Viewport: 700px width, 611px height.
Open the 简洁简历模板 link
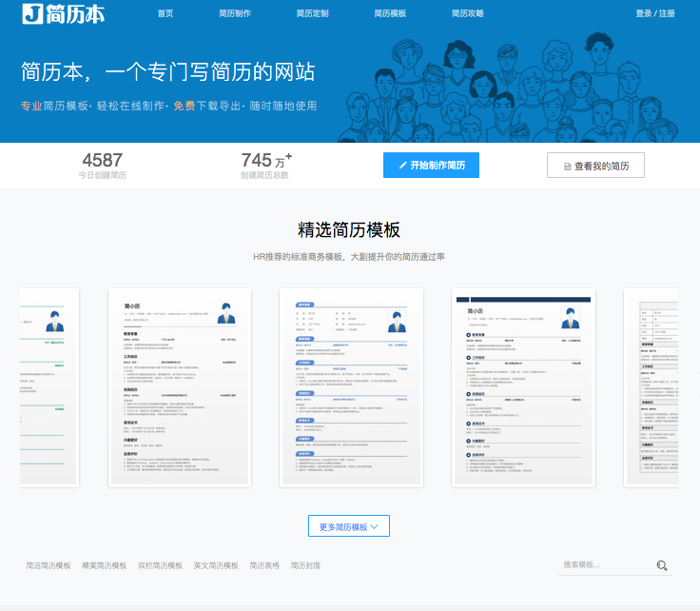click(49, 565)
